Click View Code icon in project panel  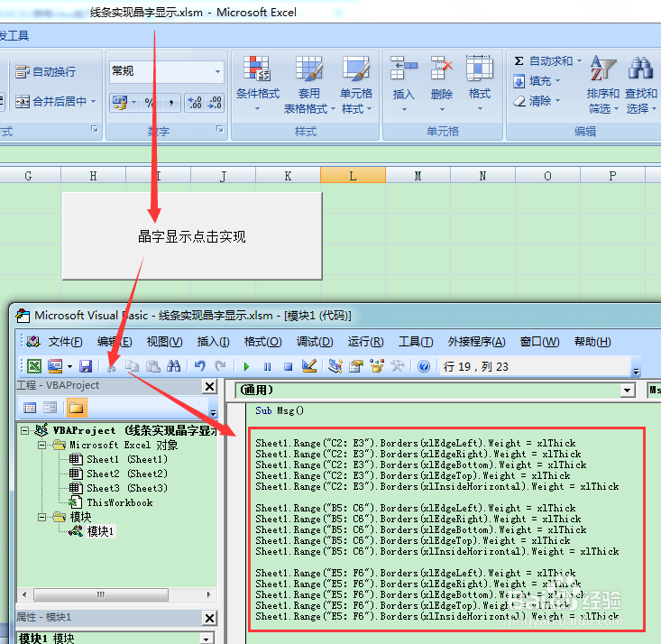coord(30,408)
